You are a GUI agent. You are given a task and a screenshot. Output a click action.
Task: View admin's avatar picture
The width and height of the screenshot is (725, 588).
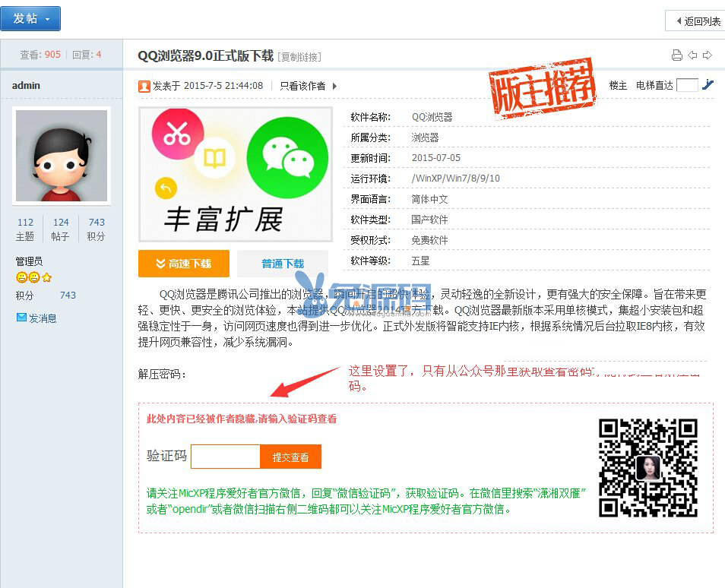pos(62,155)
